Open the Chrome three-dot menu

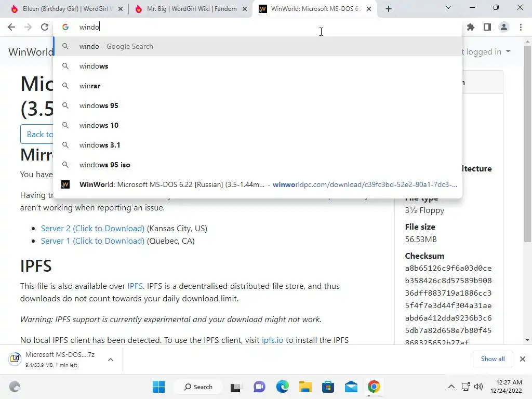tap(521, 27)
